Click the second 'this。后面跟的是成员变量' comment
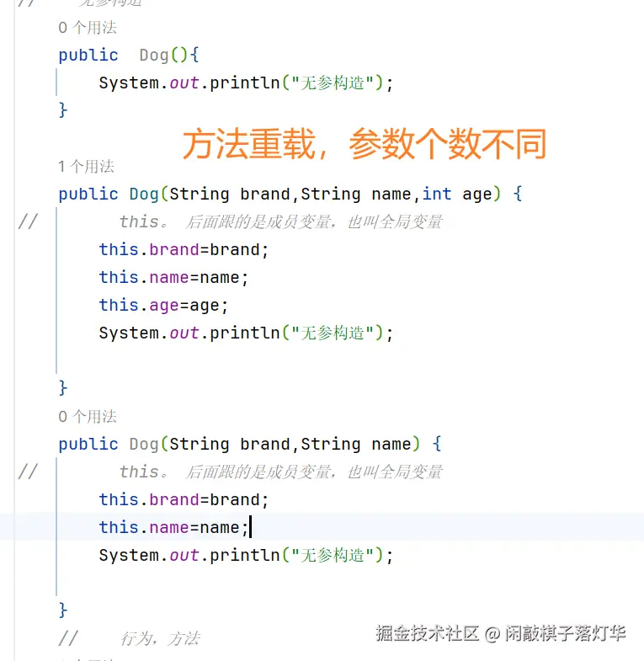 (280, 472)
